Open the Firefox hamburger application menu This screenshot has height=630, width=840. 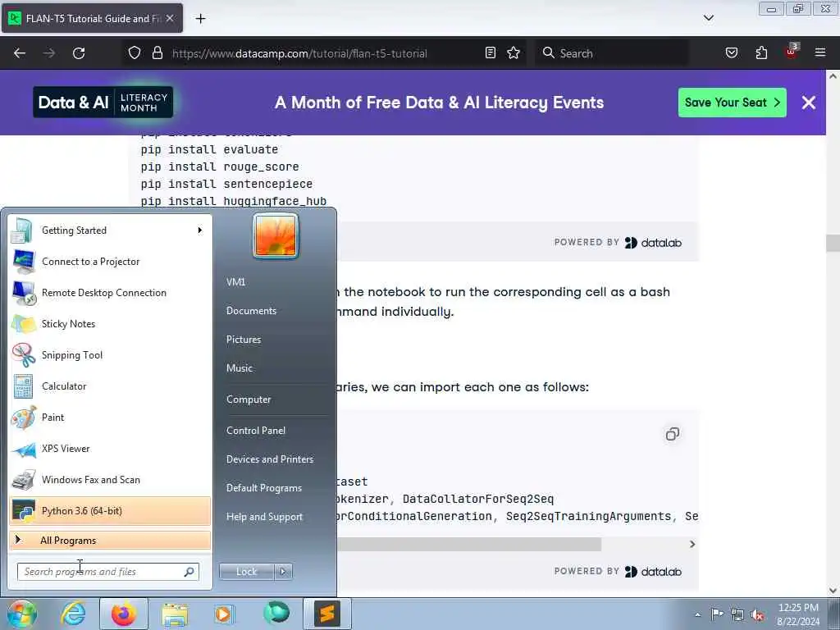click(x=820, y=52)
